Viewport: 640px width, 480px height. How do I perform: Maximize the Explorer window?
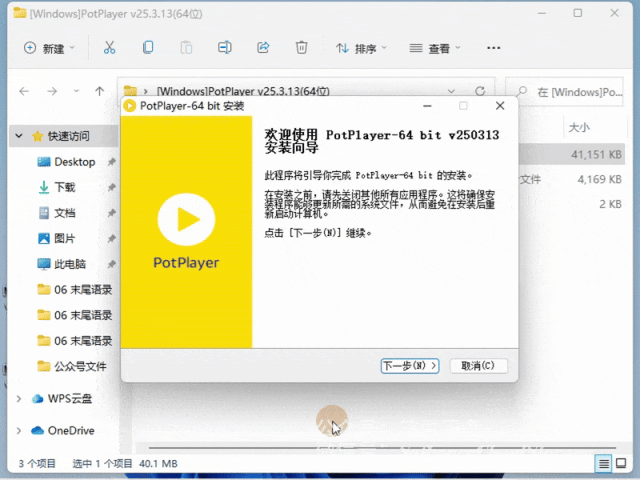(578, 13)
